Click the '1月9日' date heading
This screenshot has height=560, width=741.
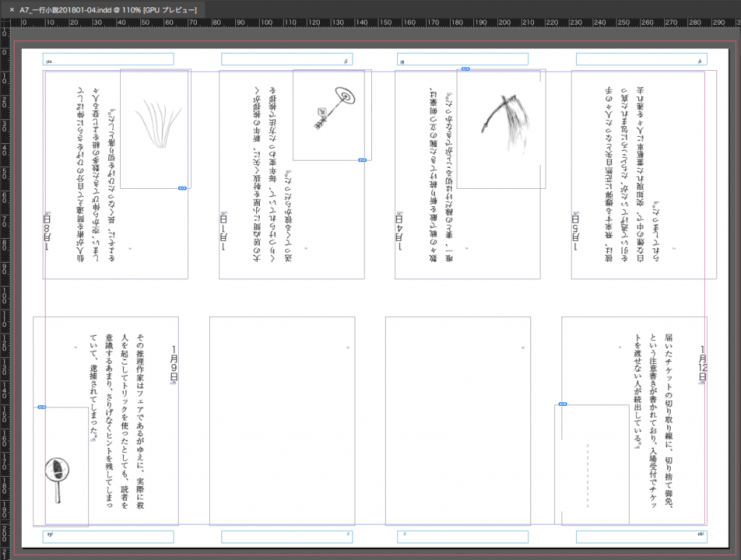[x=174, y=364]
